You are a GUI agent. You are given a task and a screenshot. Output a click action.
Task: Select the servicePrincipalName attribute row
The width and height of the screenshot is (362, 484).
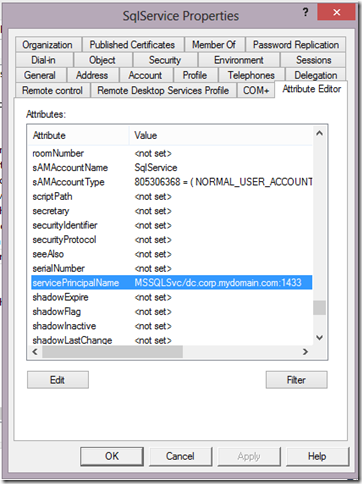[x=171, y=282]
